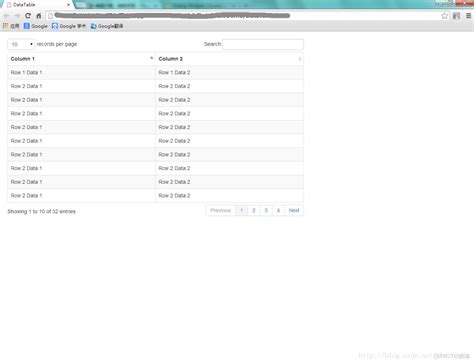Sort table by Column 1 header

coord(81,59)
